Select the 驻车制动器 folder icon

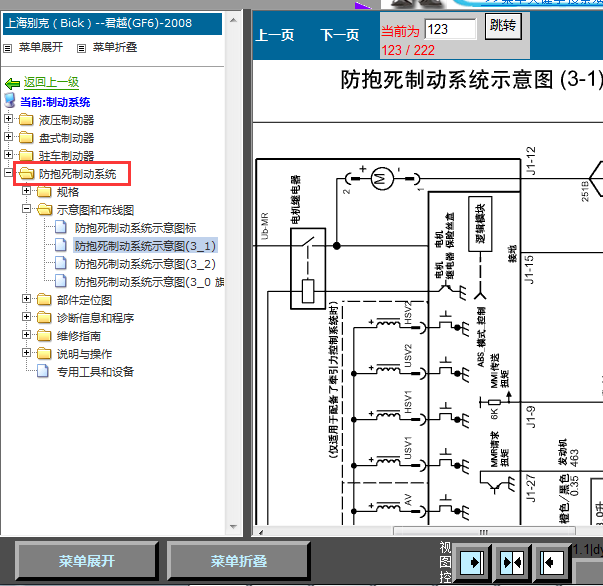pyautogui.click(x=26, y=155)
